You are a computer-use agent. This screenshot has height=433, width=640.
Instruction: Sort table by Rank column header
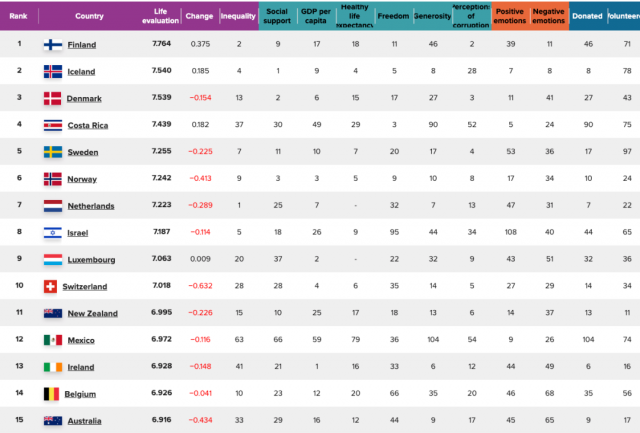click(18, 15)
